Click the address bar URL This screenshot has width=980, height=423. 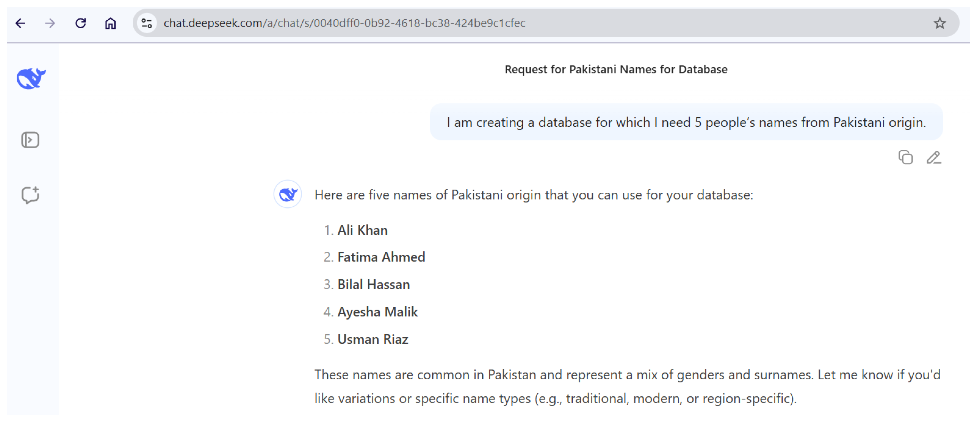[x=344, y=23]
